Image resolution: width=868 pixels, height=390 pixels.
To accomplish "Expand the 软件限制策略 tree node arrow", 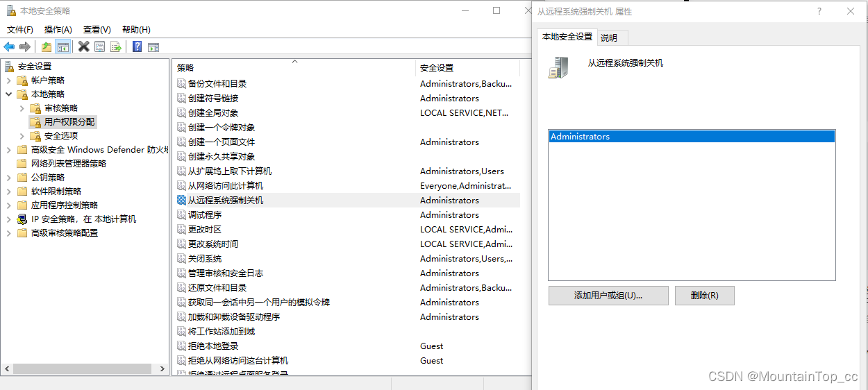I will (x=9, y=192).
